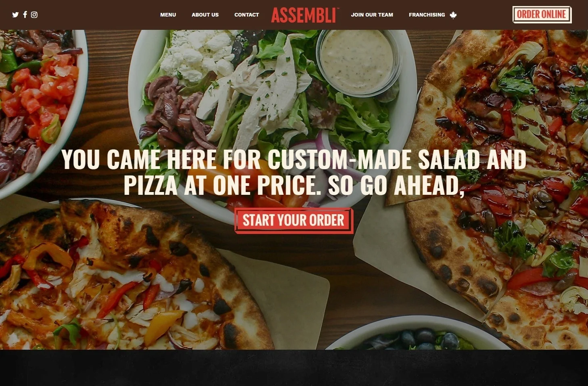The width and height of the screenshot is (588, 386).
Task: Open the JOIN OUR TEAM page
Action: coord(372,15)
